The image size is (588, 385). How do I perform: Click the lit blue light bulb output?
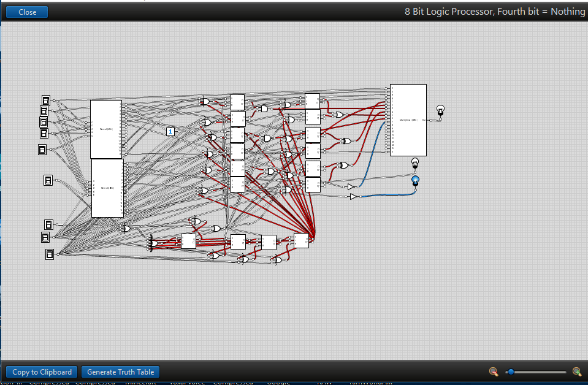415,180
